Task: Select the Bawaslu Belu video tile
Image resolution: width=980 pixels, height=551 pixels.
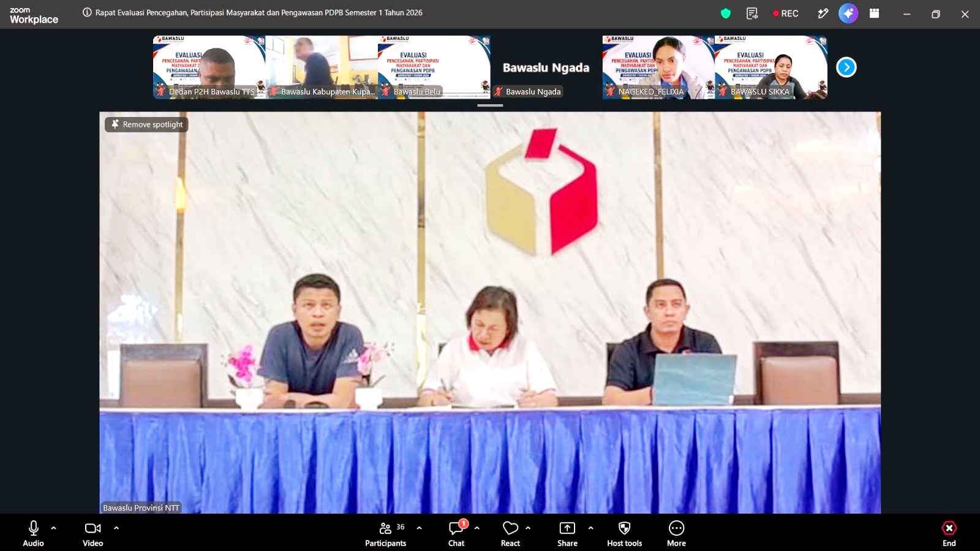Action: (x=434, y=67)
